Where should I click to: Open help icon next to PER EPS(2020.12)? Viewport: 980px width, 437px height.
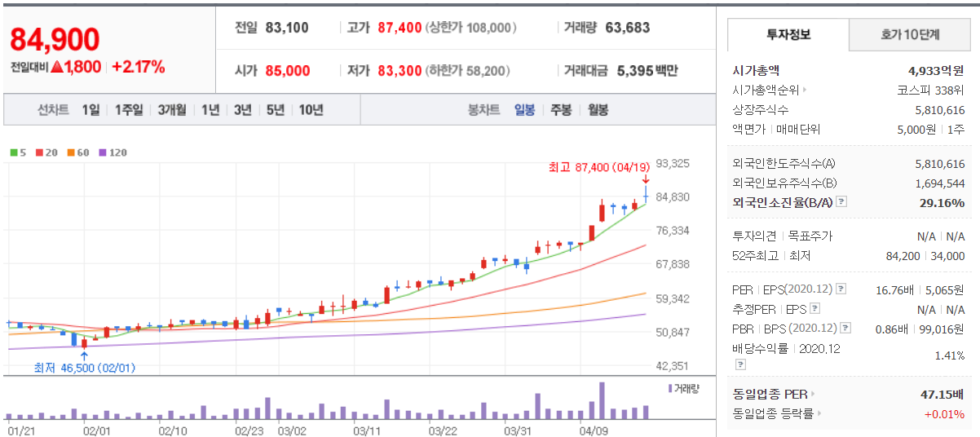pyautogui.click(x=841, y=289)
